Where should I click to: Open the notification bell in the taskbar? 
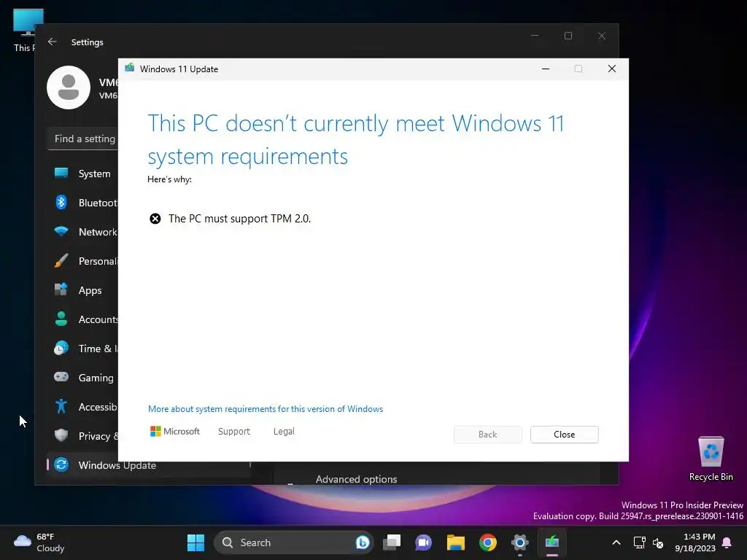(x=727, y=542)
